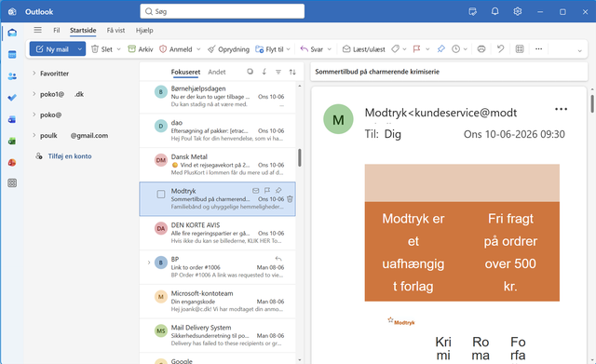Screen dimensions: 596x364
Task: Open the Dansk Metal email
Action: [x=217, y=165]
